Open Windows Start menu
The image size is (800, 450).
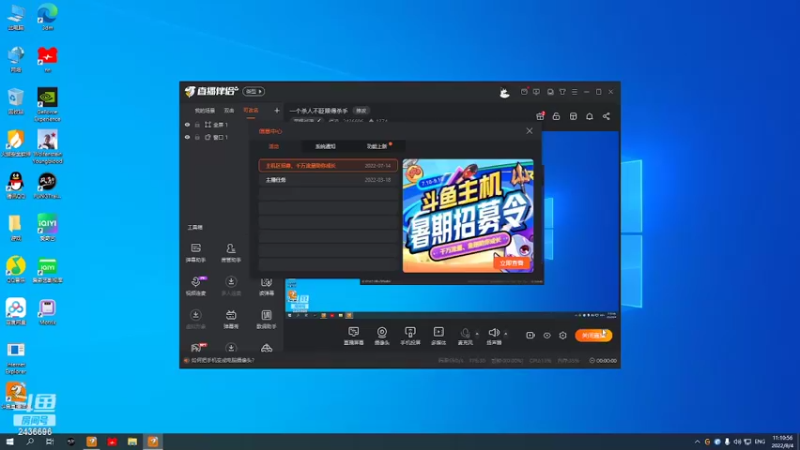click(10, 441)
